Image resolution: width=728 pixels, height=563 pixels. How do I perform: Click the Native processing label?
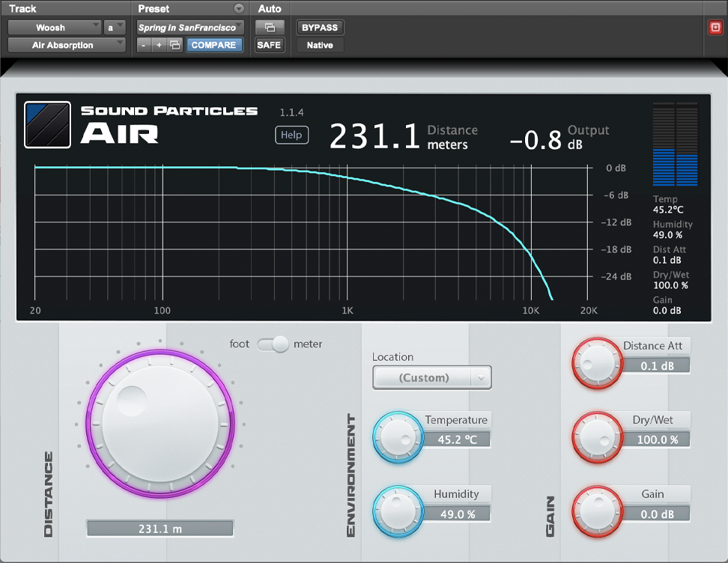pyautogui.click(x=320, y=45)
